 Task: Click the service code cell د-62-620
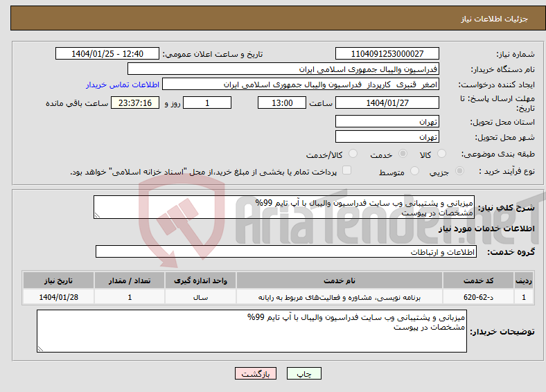pyautogui.click(x=479, y=297)
